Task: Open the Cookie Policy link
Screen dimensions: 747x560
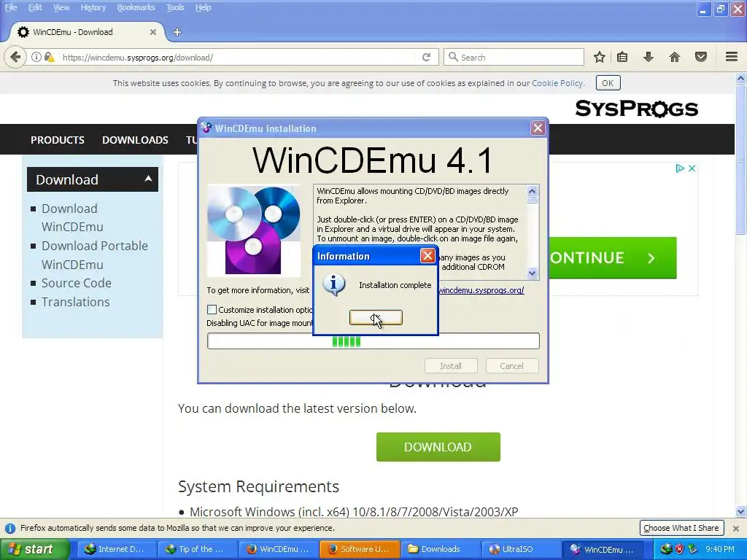Action: point(557,83)
